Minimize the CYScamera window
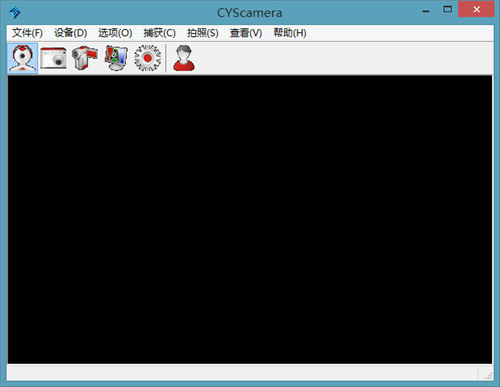Viewport: 500px width, 387px height. pos(426,10)
